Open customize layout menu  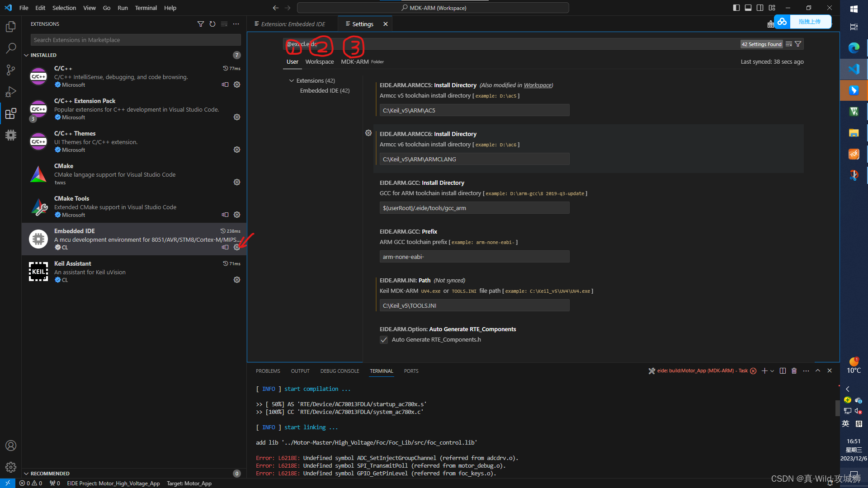pos(772,8)
